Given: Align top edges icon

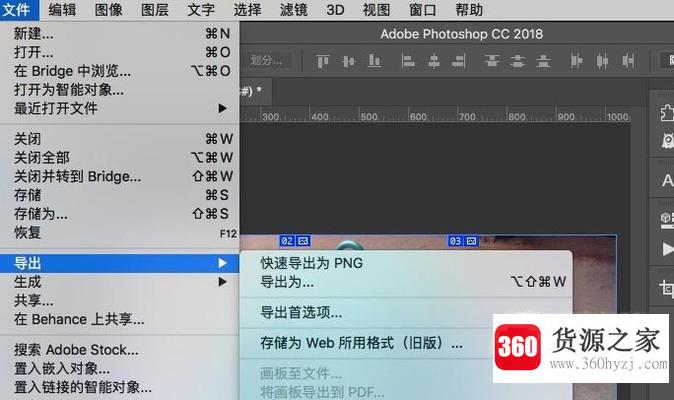Looking at the screenshot, I should point(323,61).
